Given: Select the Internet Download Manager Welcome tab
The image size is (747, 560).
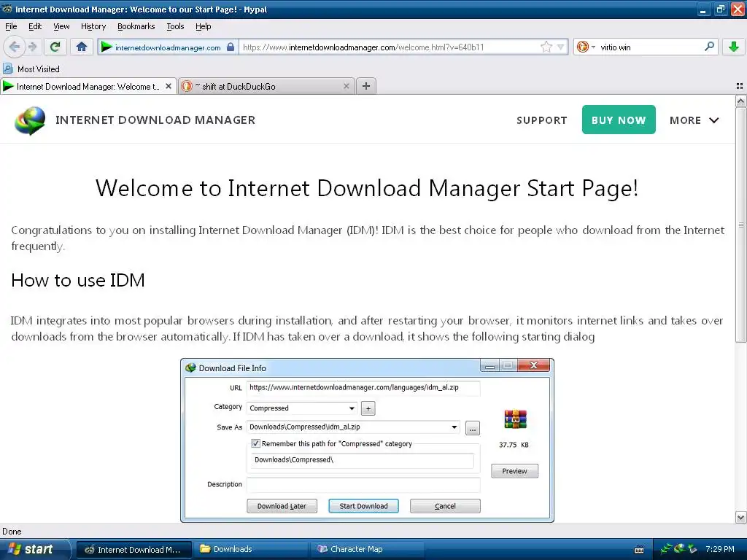Looking at the screenshot, I should [x=88, y=86].
